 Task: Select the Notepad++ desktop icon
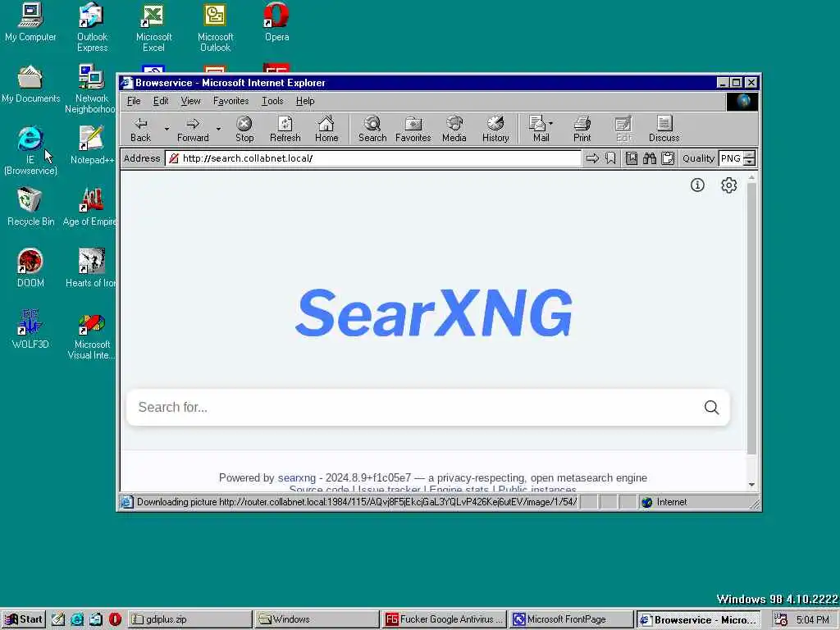point(92,145)
